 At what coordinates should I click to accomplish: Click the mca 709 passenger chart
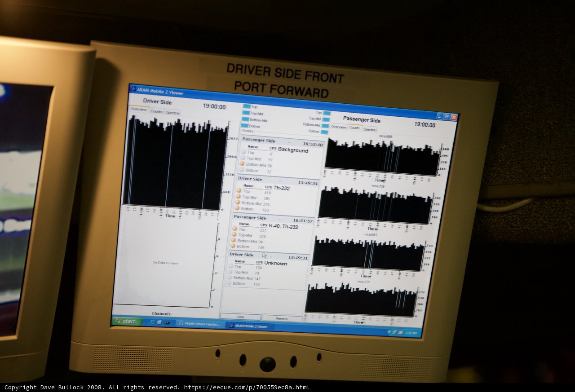[x=376, y=205]
